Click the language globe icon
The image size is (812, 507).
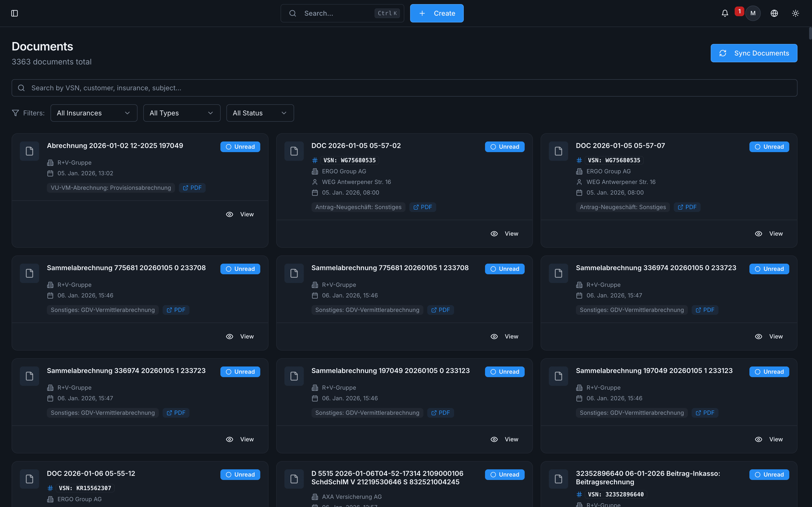coord(774,14)
